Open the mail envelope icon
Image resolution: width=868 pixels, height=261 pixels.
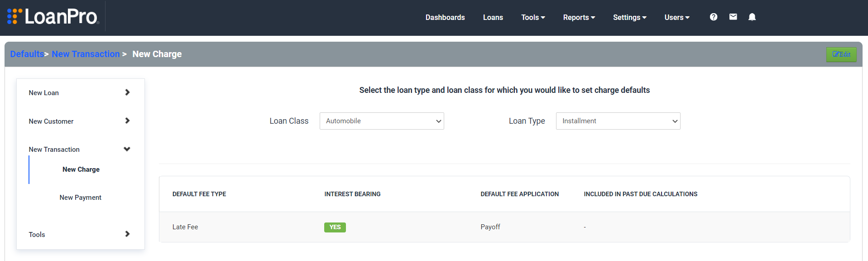[733, 17]
